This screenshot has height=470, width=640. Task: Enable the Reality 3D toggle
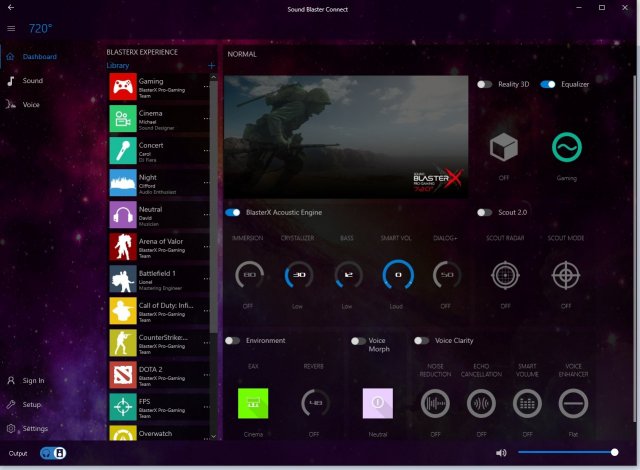(485, 85)
